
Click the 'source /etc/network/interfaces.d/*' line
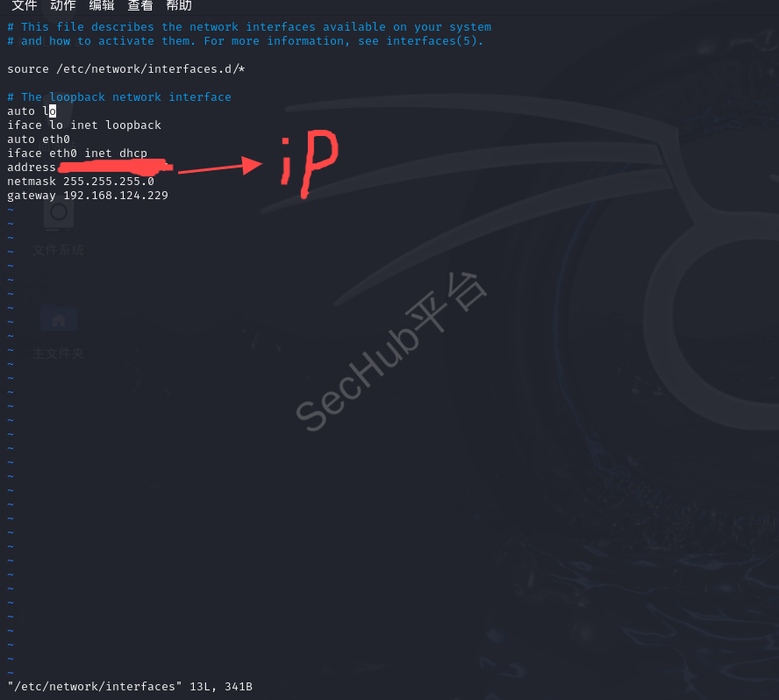pos(126,69)
